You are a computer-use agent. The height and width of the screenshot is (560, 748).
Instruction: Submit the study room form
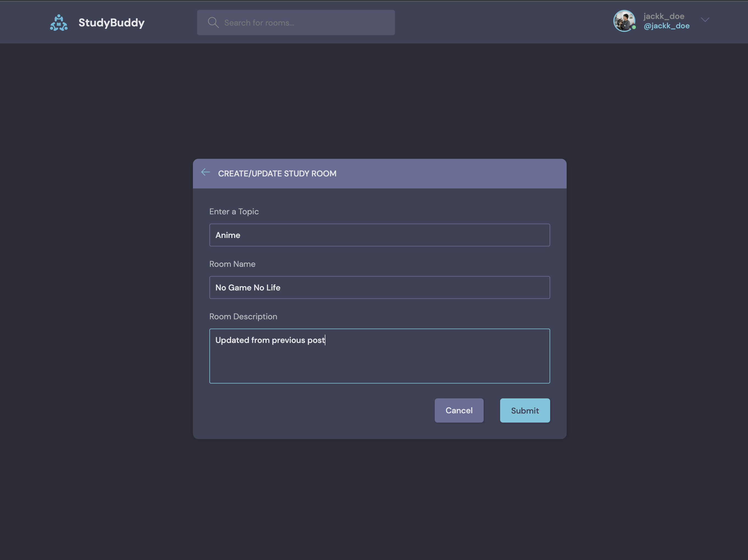point(525,411)
